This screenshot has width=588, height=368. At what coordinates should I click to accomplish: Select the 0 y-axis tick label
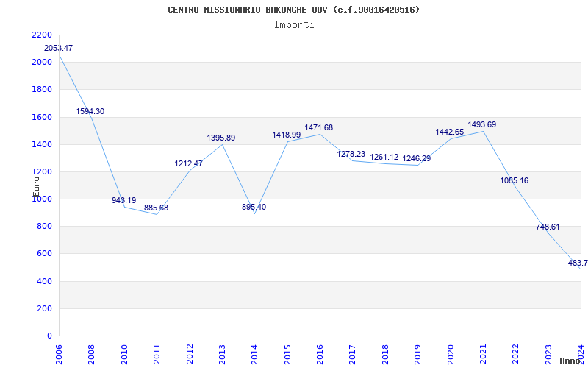[x=49, y=336]
